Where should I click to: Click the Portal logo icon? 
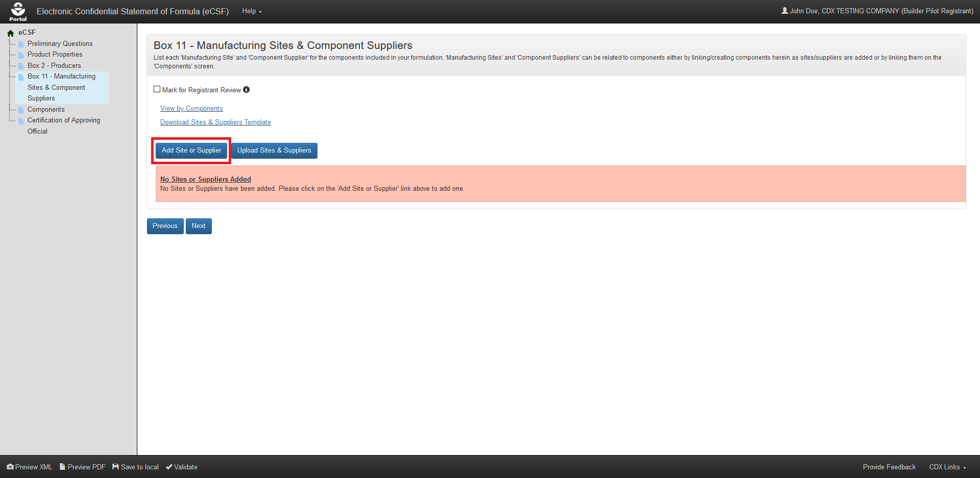coord(18,11)
